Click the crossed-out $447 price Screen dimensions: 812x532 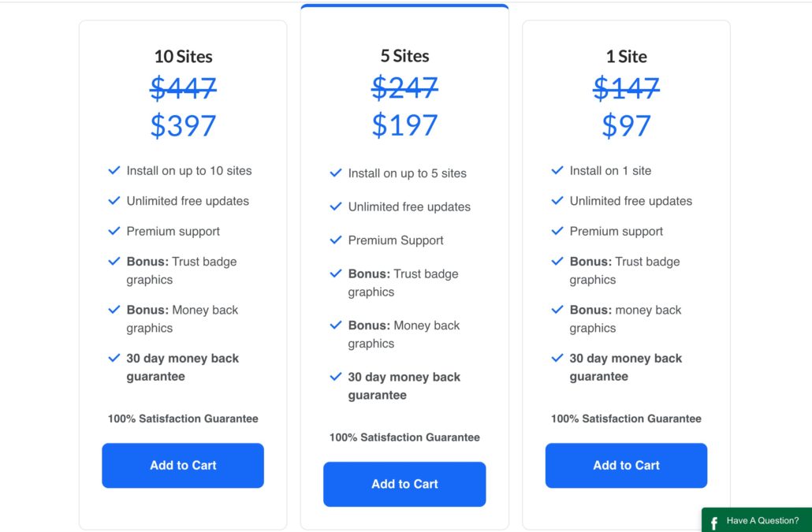[183, 89]
